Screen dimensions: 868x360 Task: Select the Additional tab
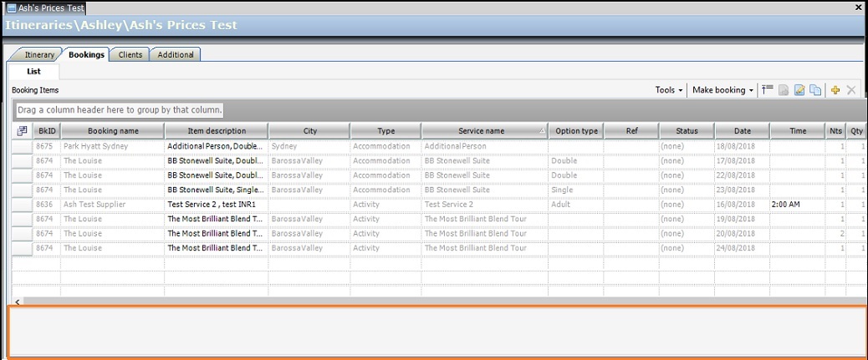(x=176, y=55)
